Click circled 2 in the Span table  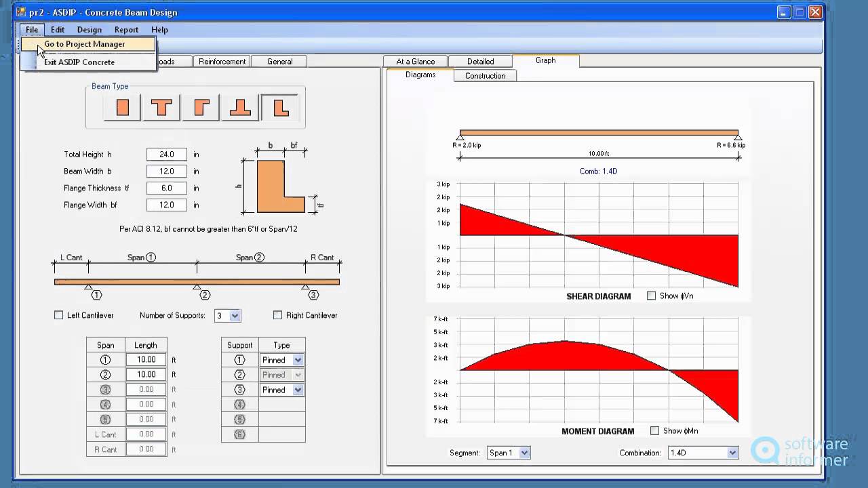[x=105, y=375]
